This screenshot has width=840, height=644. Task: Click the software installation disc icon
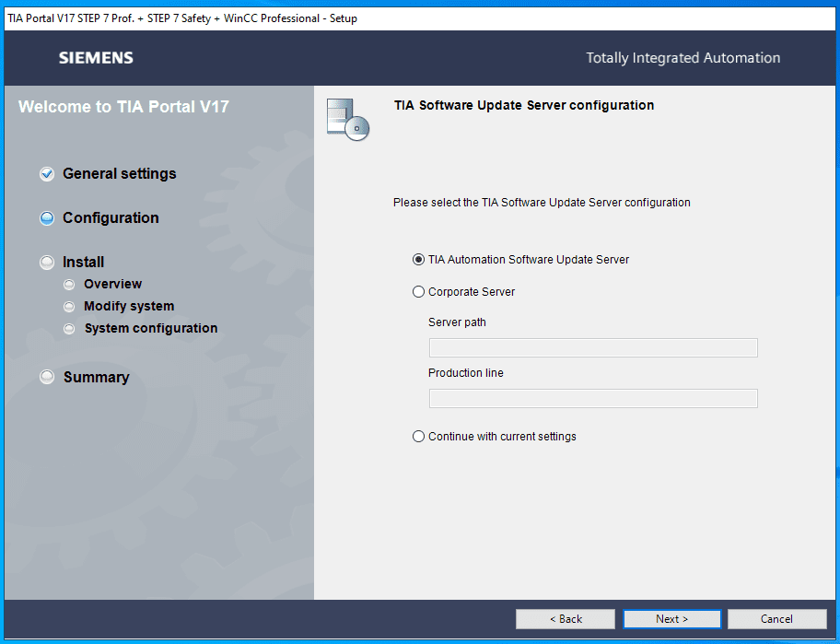point(347,120)
